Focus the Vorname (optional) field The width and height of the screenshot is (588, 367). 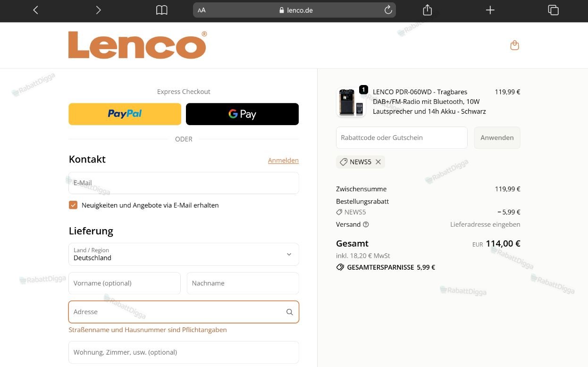point(125,283)
